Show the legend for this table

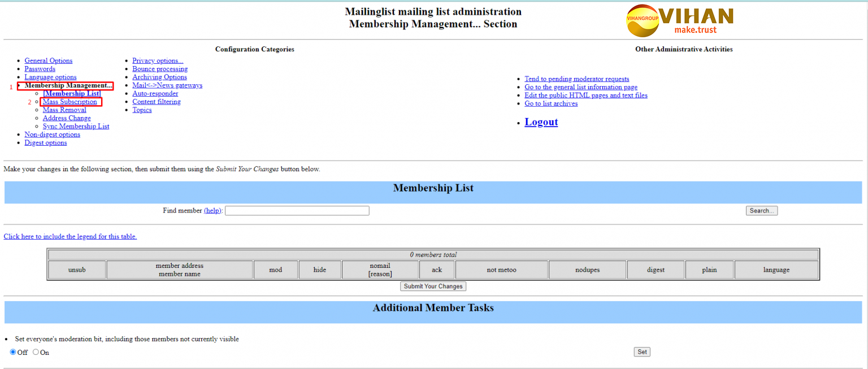(70, 237)
